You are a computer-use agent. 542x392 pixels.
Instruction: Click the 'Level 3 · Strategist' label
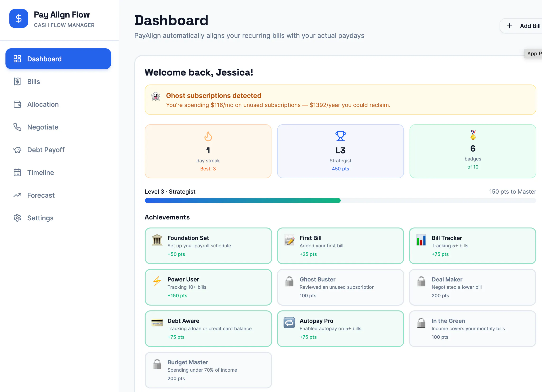point(170,192)
